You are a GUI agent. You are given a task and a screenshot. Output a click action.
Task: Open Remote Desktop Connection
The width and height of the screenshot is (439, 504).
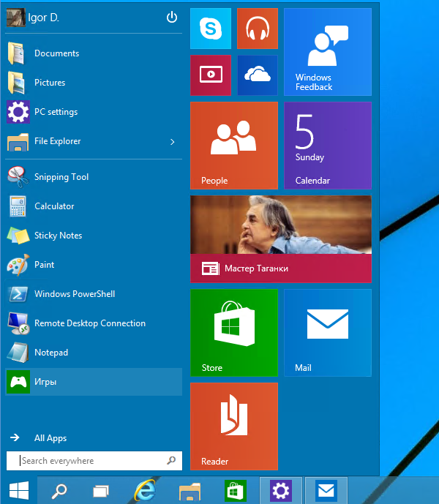pyautogui.click(x=94, y=323)
